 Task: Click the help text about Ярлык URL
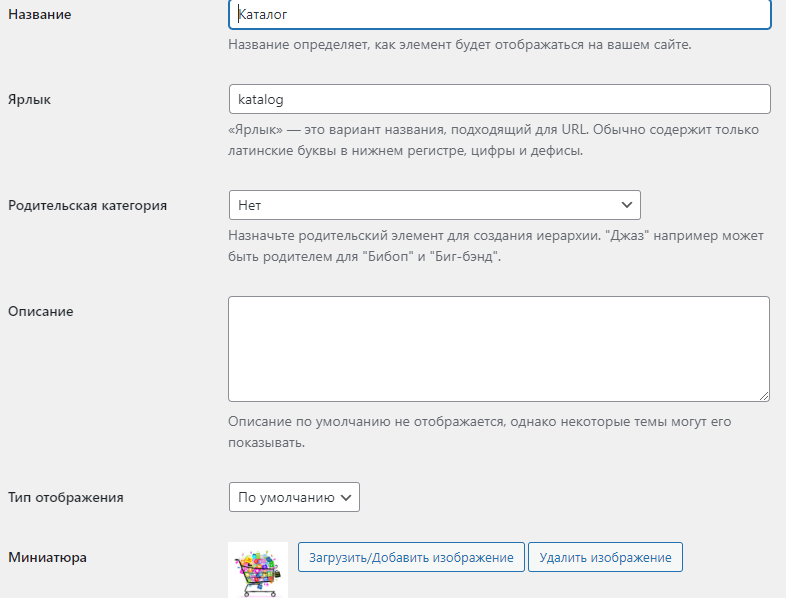[493, 140]
